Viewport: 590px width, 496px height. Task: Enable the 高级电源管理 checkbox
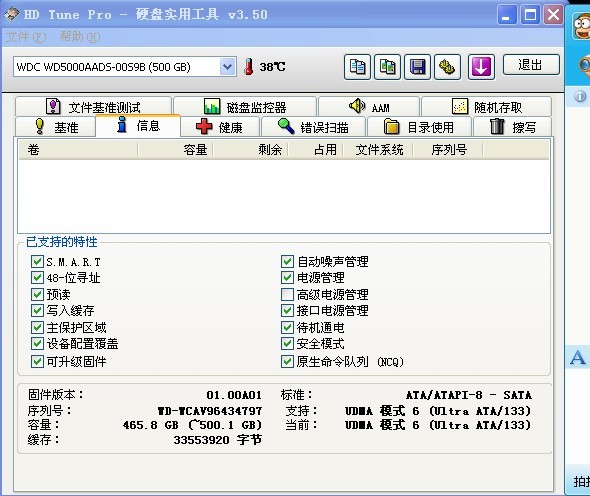(x=287, y=294)
